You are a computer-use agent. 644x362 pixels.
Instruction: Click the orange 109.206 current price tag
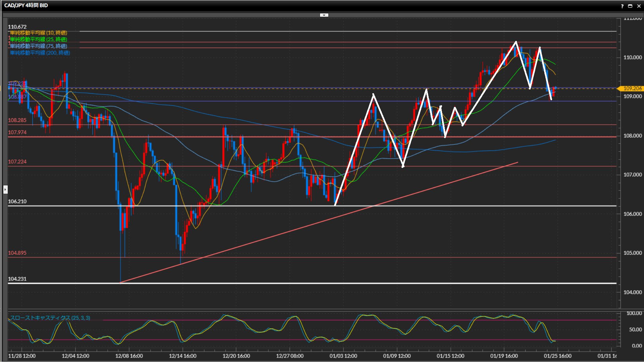(x=632, y=88)
